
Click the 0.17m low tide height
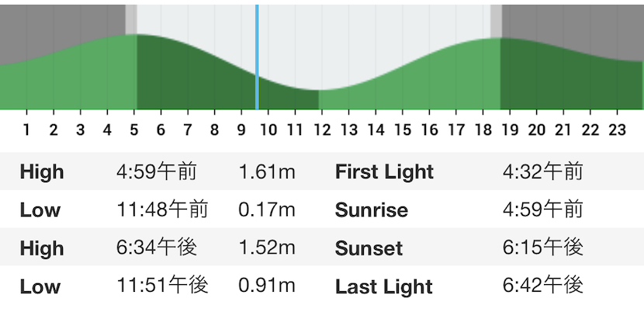click(267, 210)
